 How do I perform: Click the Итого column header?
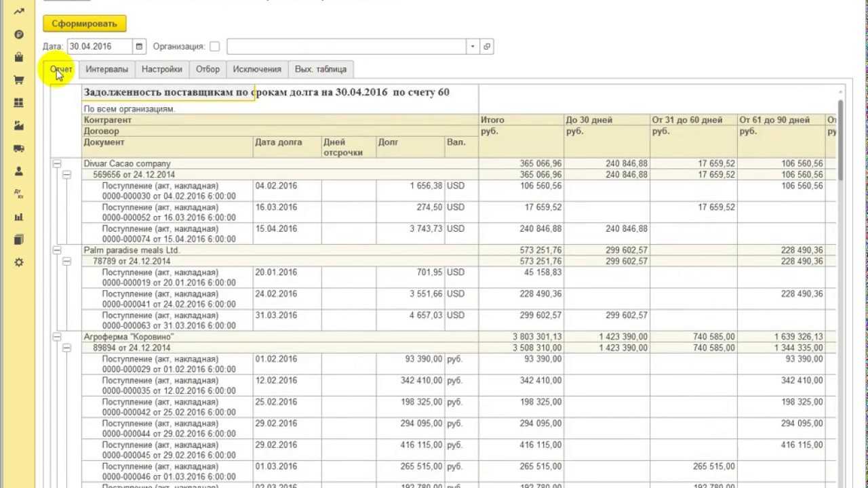(521, 120)
